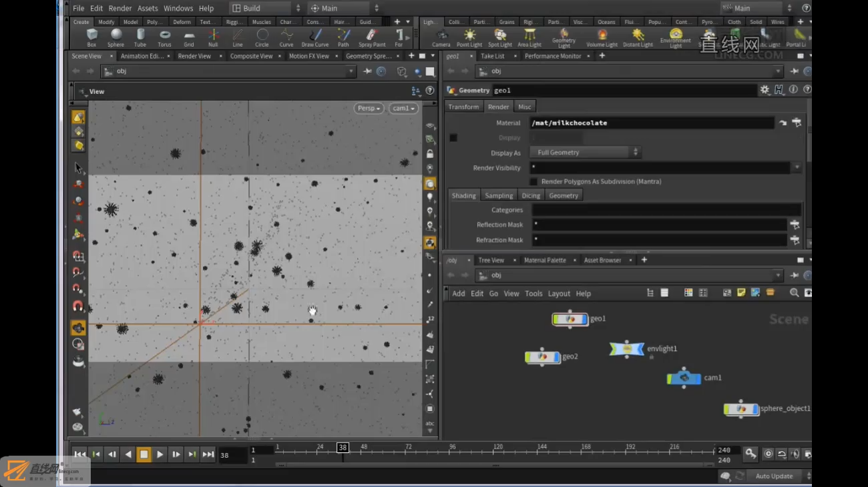The image size is (868, 487).
Task: Add an Area Light from the shelf
Action: click(529, 38)
